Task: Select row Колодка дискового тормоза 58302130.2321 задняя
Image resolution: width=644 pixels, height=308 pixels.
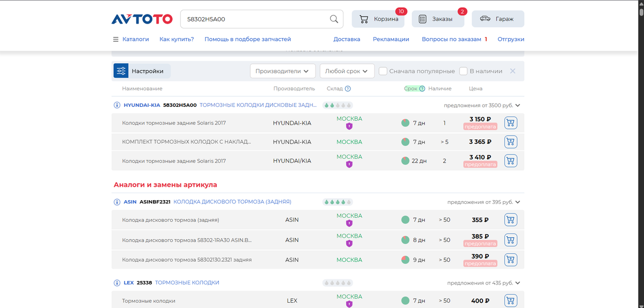Action: (318, 260)
